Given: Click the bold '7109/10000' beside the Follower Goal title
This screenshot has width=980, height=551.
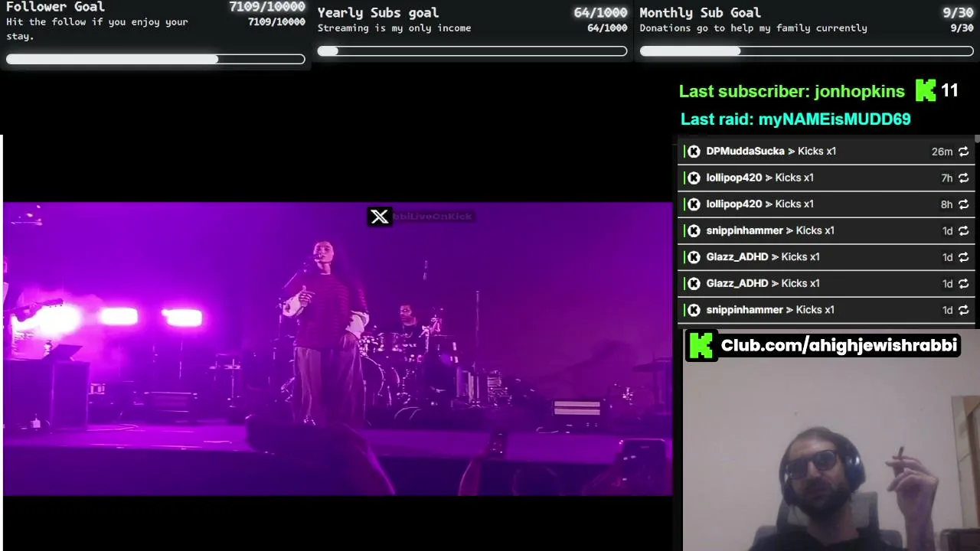Looking at the screenshot, I should pyautogui.click(x=267, y=7).
